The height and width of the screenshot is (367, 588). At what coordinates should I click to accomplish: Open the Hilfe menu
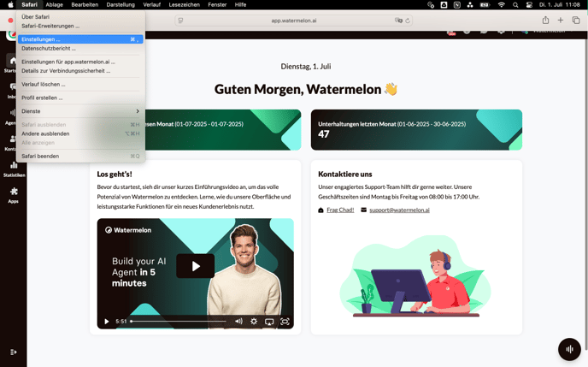(x=240, y=4)
